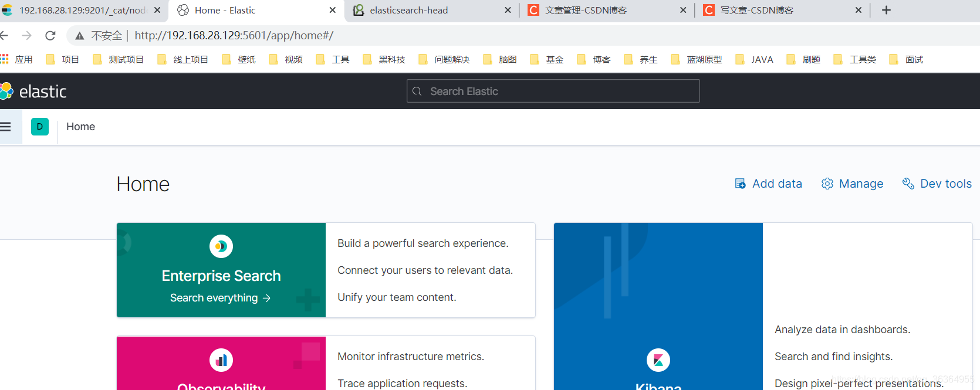
Task: Open the 刷题 bookmark folder
Action: pyautogui.click(x=804, y=59)
